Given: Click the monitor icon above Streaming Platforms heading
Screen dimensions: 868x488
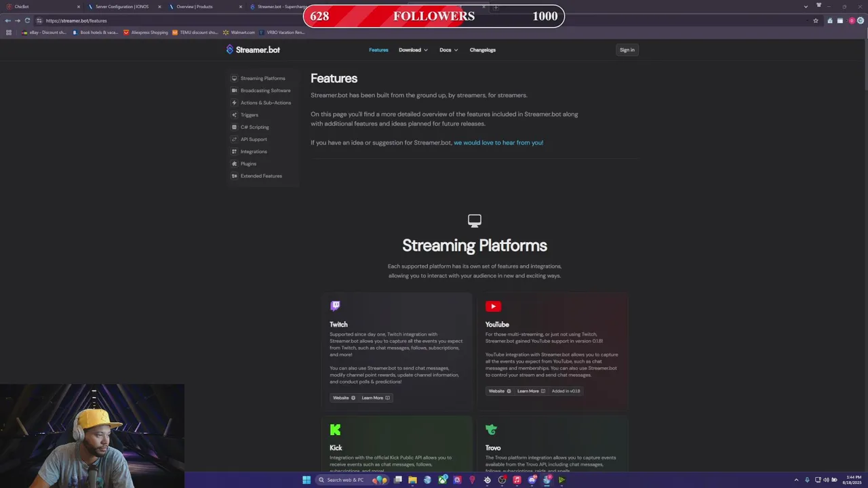Looking at the screenshot, I should (x=475, y=220).
